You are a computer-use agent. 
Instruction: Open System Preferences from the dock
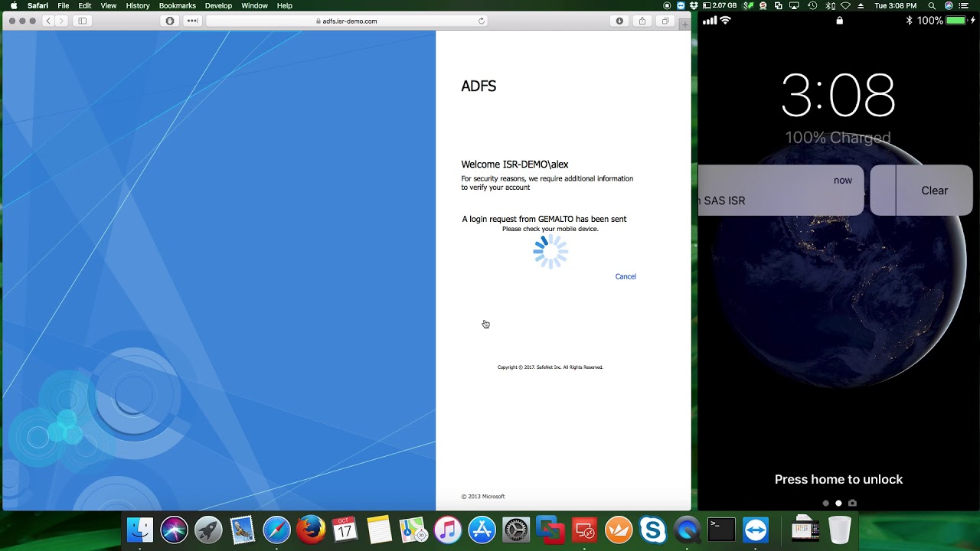(516, 530)
